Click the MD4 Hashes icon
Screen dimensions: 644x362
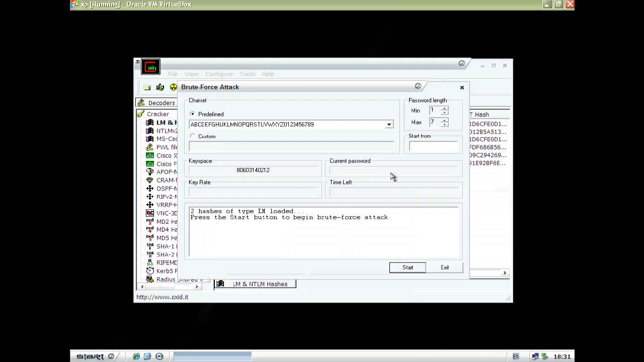point(150,229)
